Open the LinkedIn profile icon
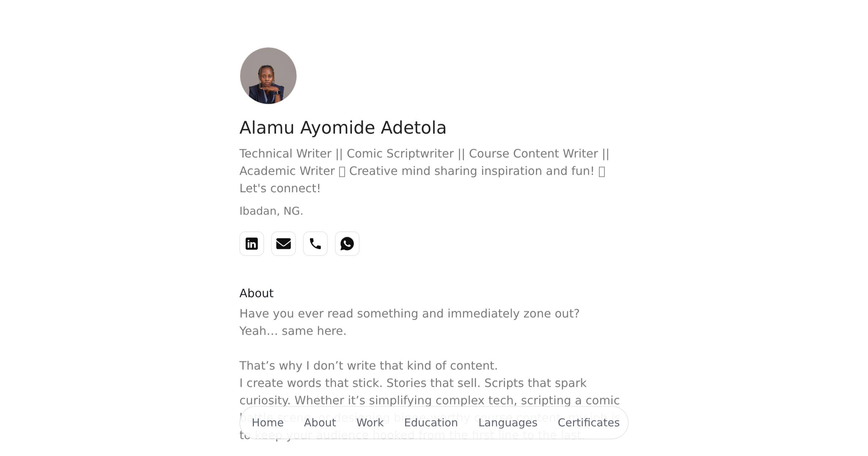868x456 pixels. click(x=251, y=244)
